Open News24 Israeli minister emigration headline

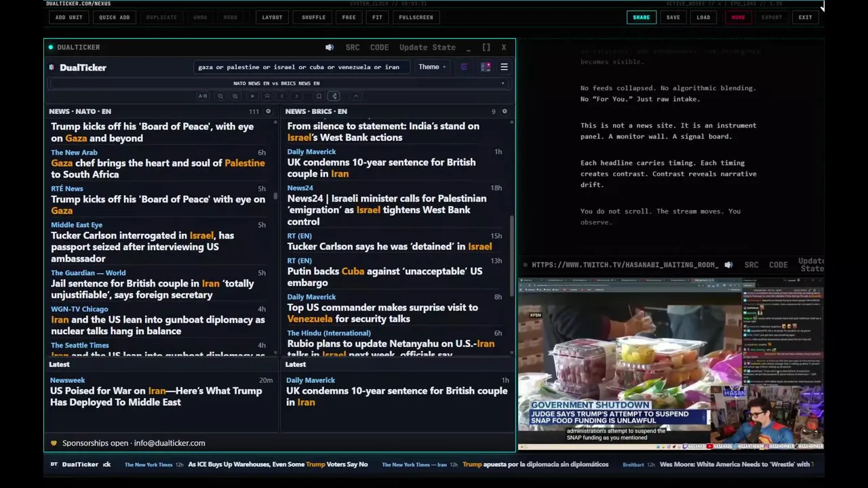tap(387, 210)
